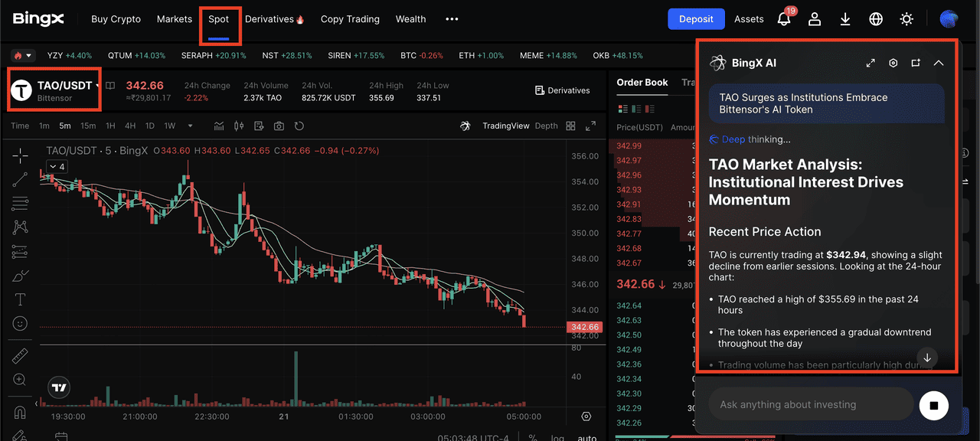
Task: Toggle percent scale on the chart
Action: (x=533, y=437)
